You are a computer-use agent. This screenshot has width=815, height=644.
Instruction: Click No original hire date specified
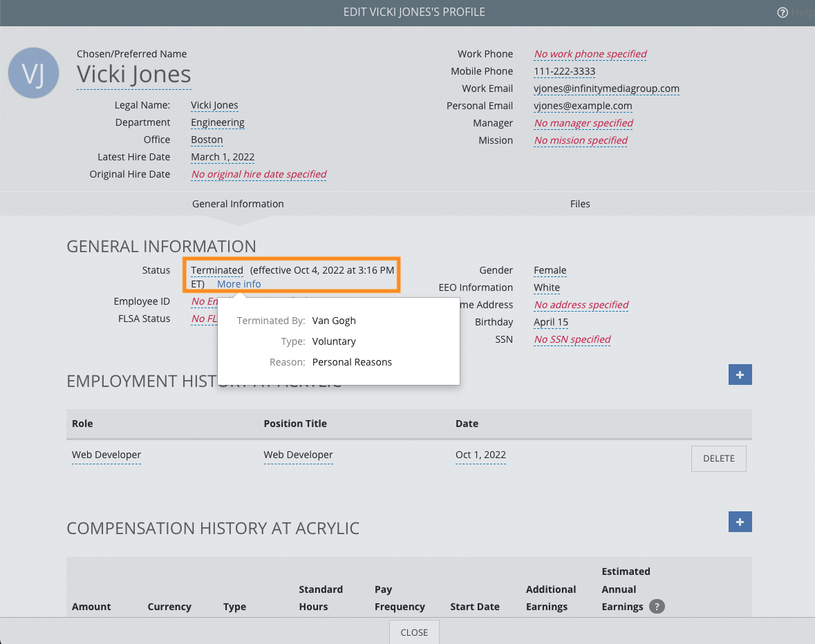click(259, 174)
